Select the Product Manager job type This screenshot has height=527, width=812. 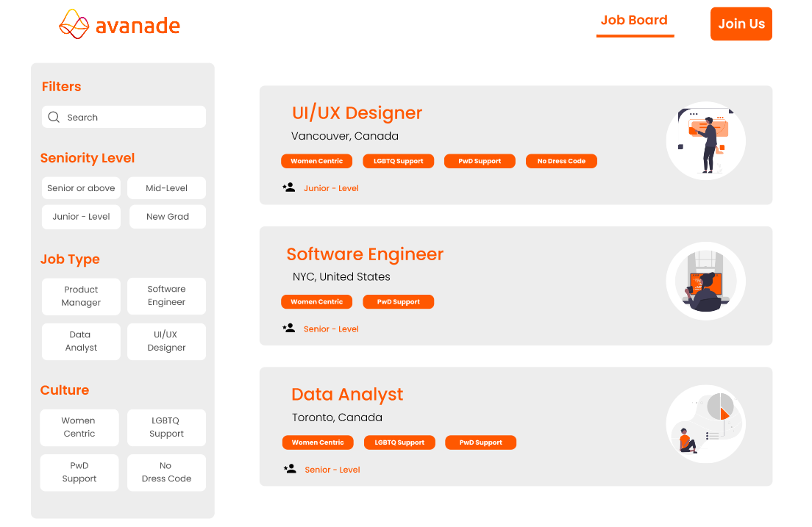coord(81,296)
